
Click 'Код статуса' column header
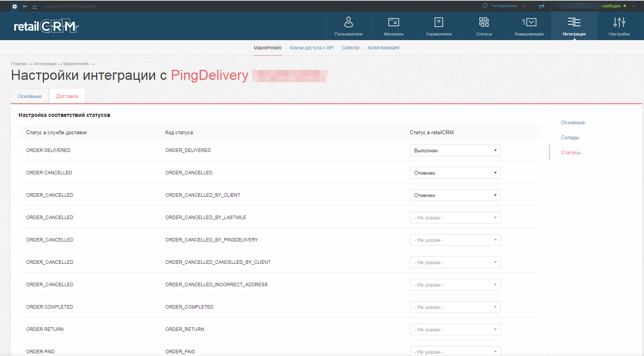click(179, 133)
